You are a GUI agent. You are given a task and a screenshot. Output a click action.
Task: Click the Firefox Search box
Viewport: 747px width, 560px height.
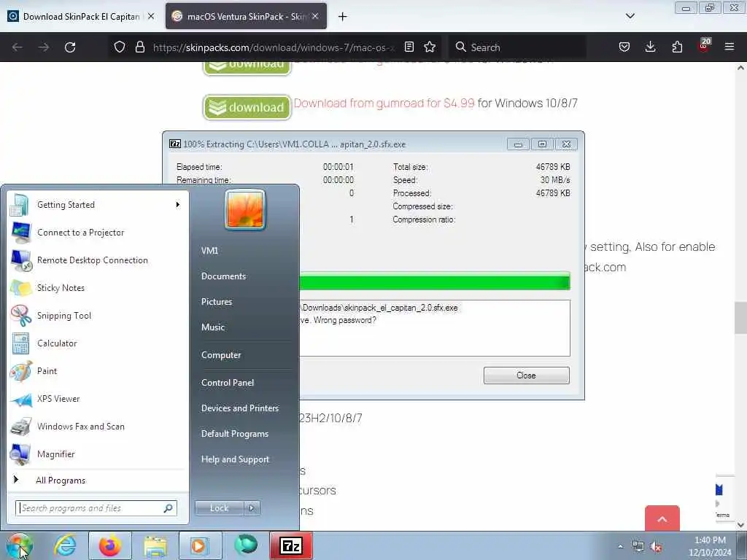coord(517,47)
